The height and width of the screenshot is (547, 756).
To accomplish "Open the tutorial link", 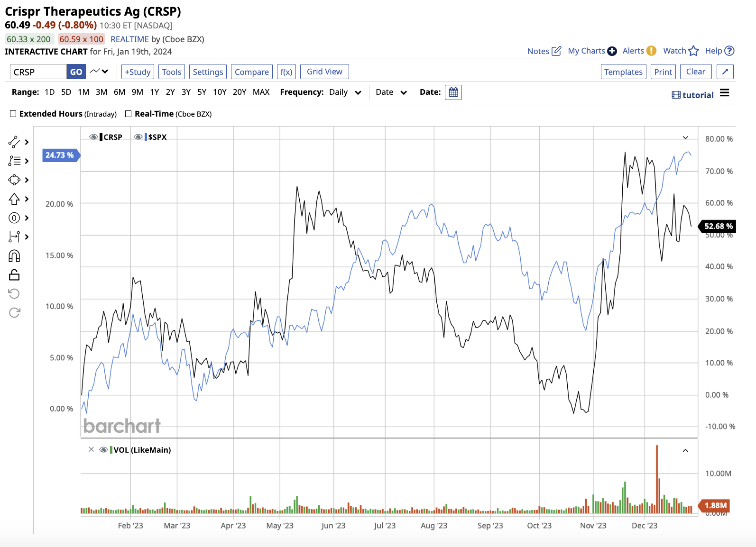I will [693, 95].
